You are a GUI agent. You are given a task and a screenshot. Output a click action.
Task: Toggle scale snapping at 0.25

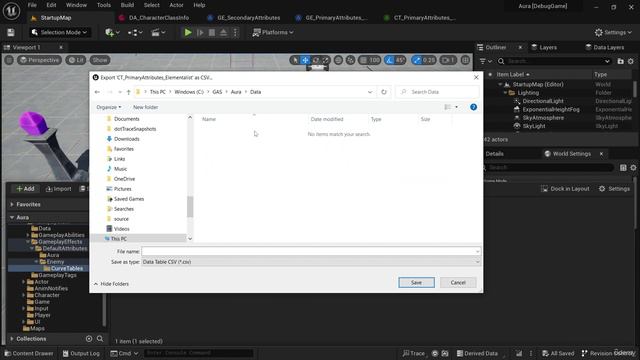coord(424,60)
